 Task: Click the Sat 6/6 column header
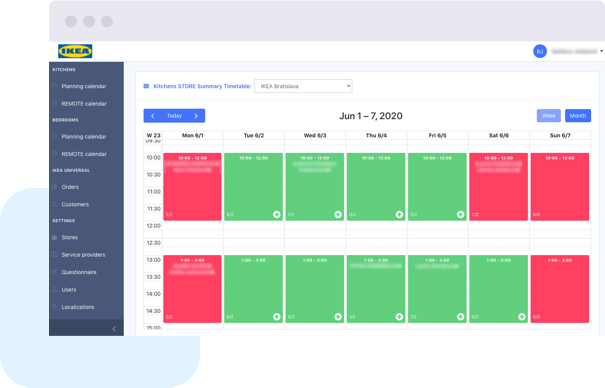(499, 135)
